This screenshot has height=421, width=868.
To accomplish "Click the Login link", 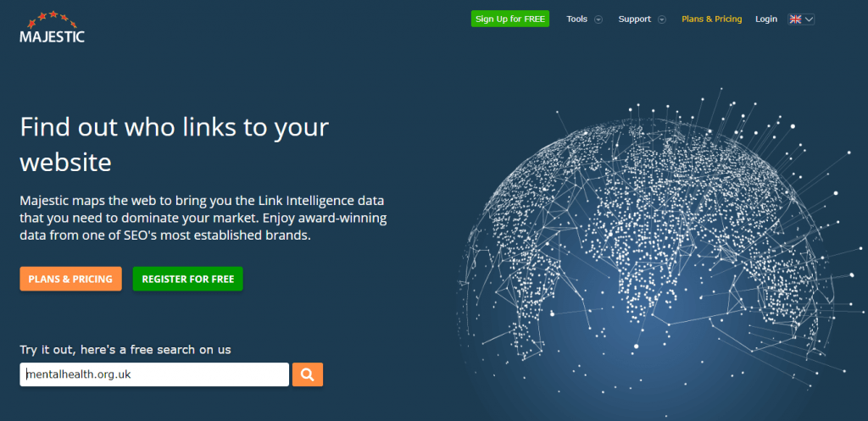I will pyautogui.click(x=766, y=19).
